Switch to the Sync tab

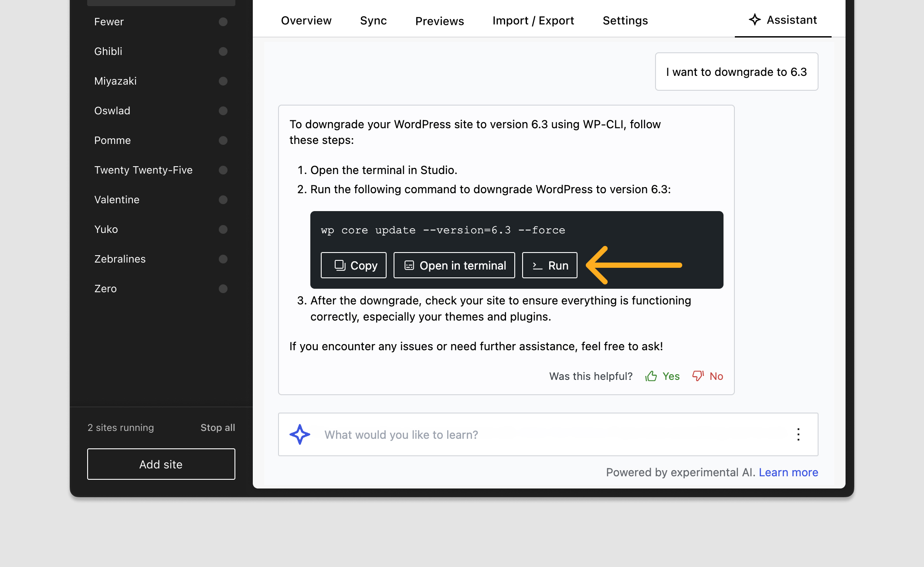(x=373, y=20)
